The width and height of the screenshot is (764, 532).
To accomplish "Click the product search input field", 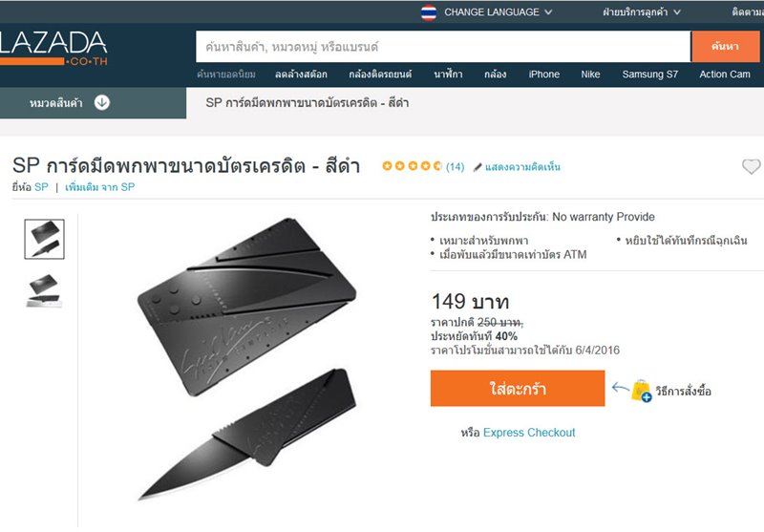I will (443, 47).
